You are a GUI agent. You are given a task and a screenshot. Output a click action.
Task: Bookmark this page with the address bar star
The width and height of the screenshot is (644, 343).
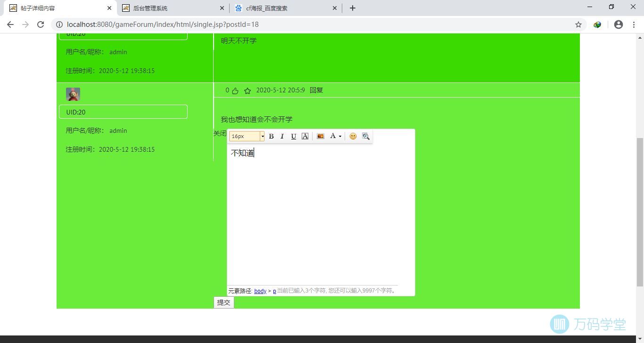click(x=578, y=24)
